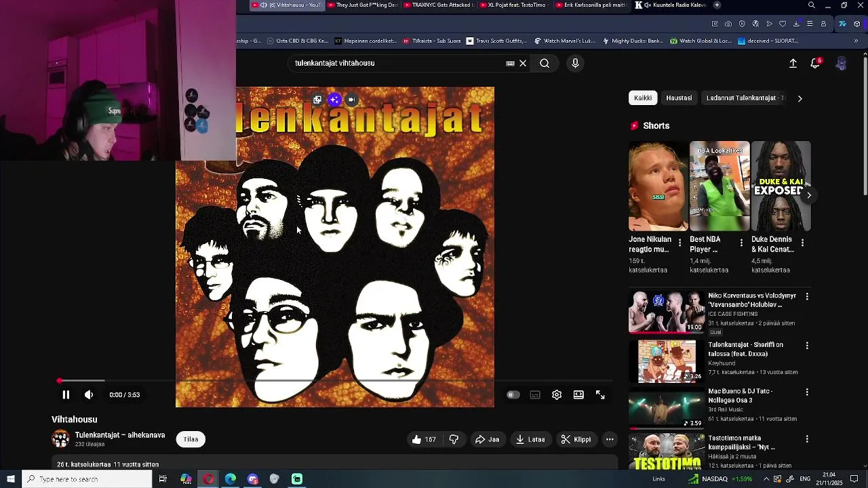Open options menu for Jone Nikulan Short
The image size is (868, 488).
680,243
